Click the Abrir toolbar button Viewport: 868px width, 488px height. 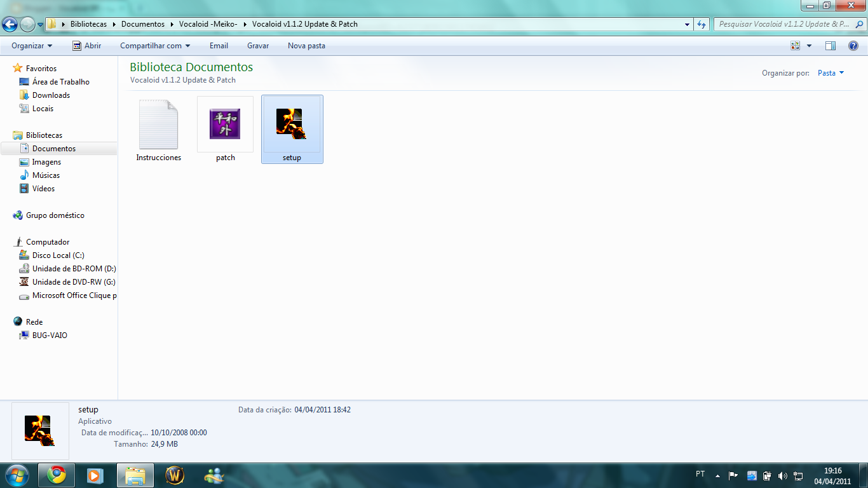pyautogui.click(x=87, y=46)
